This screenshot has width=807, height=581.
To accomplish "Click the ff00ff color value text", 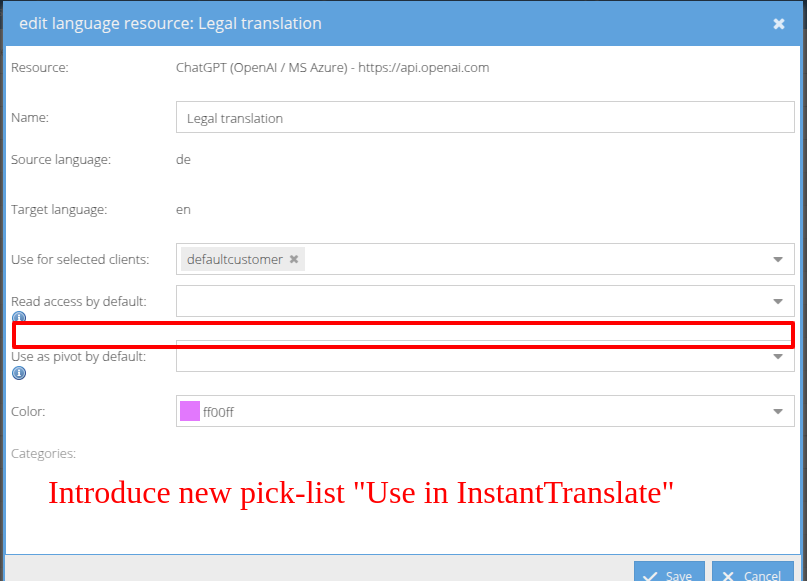I will tap(218, 412).
